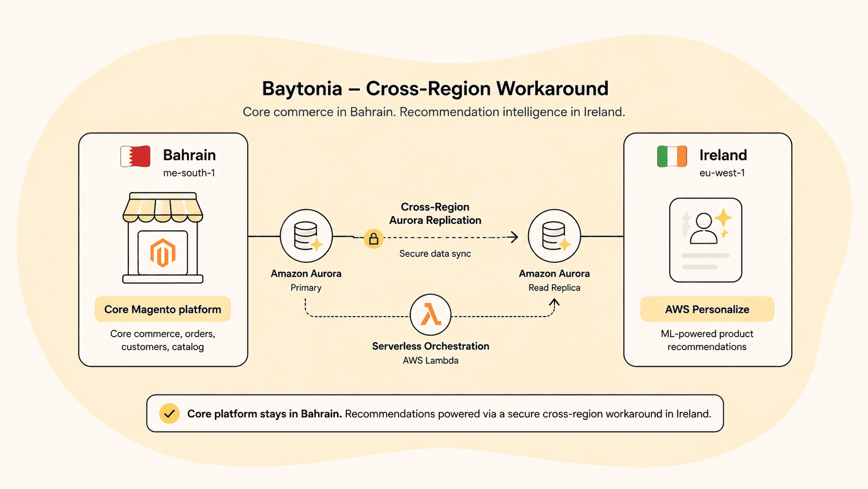Click the yellow checkmark icon
This screenshot has width=868, height=489.
[x=169, y=414]
